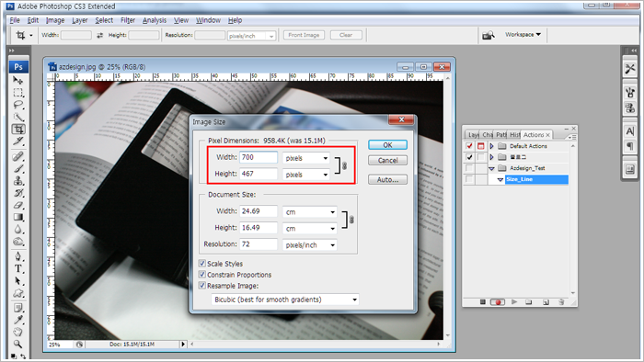The height and width of the screenshot is (362, 644).
Task: Open the Character panel icon in dock
Action: coord(629,131)
